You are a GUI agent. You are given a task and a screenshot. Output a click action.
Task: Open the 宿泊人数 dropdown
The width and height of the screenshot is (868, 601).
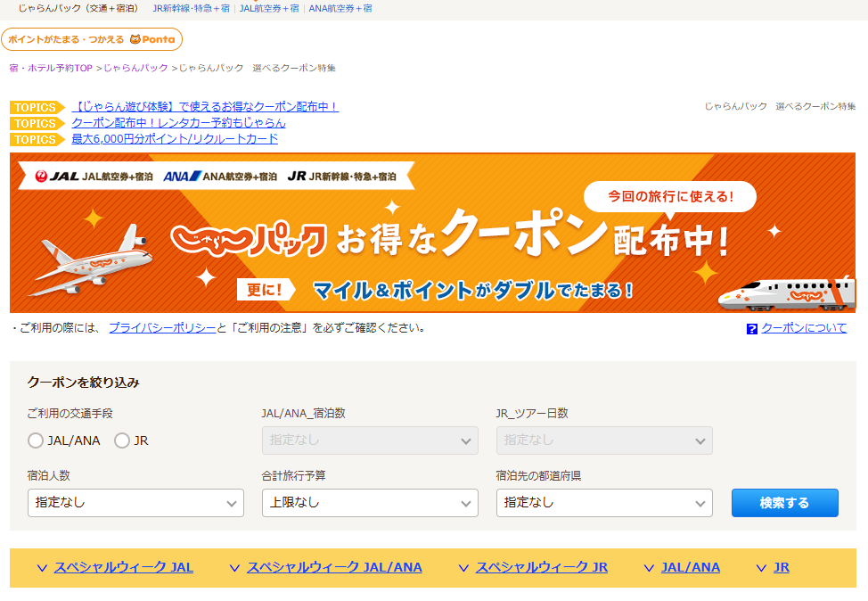135,503
